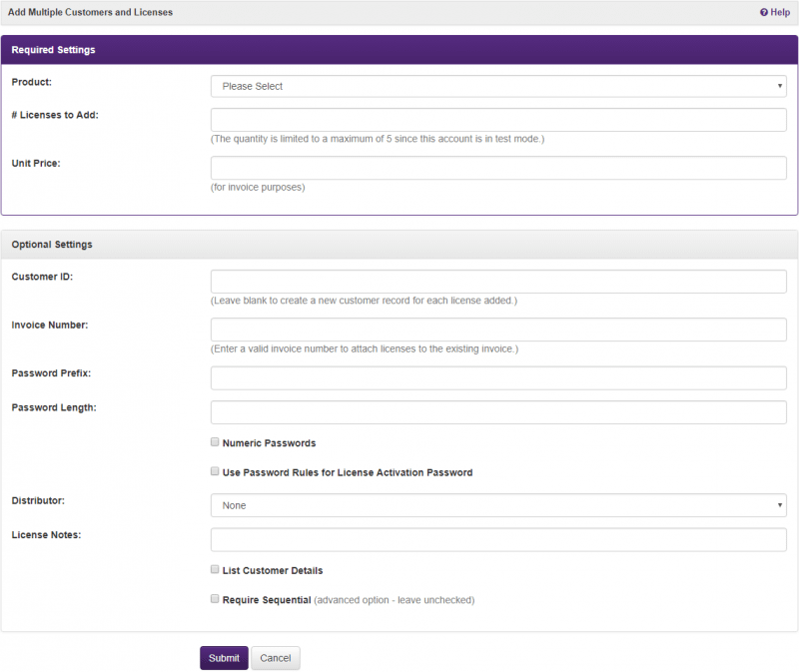Image resolution: width=799 pixels, height=672 pixels.
Task: Open the Product dropdown
Action: tap(497, 87)
